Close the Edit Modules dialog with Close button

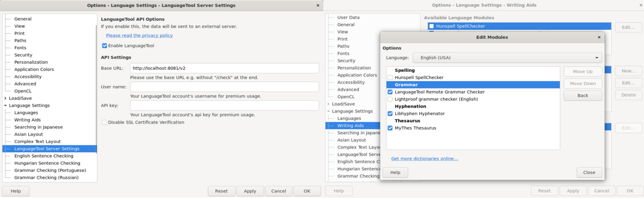pyautogui.click(x=589, y=172)
